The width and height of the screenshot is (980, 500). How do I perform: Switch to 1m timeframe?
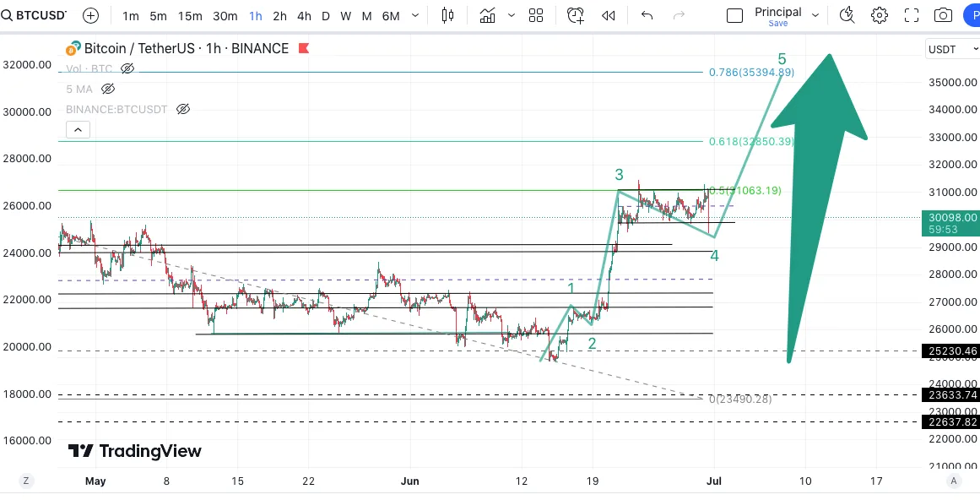click(x=131, y=16)
